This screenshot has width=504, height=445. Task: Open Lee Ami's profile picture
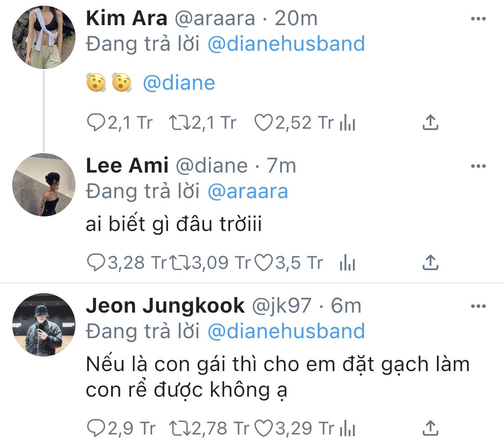(x=44, y=185)
